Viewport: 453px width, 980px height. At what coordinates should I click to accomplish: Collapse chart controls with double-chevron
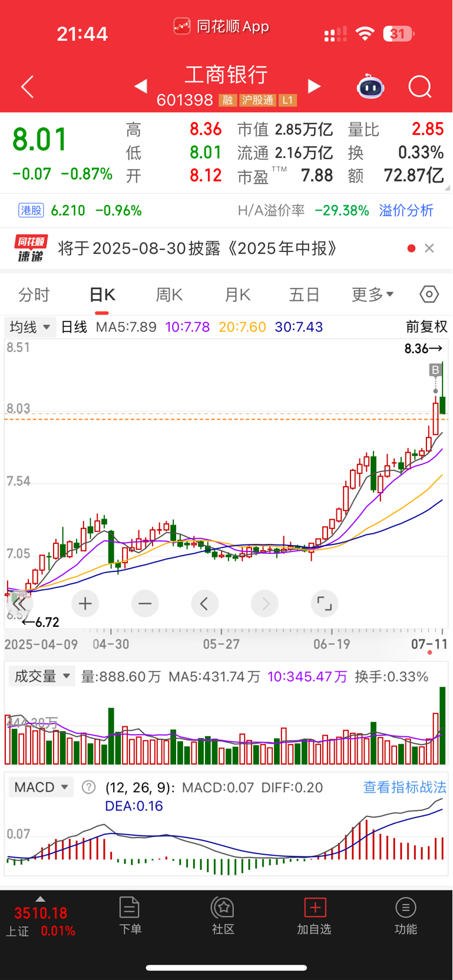pos(19,604)
